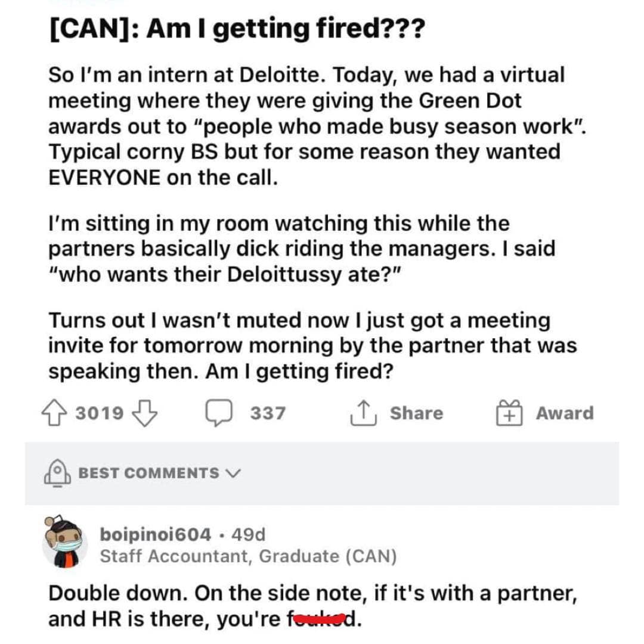Select the 'Staff Accountant, Graduate (CAN)' flair

(x=248, y=556)
